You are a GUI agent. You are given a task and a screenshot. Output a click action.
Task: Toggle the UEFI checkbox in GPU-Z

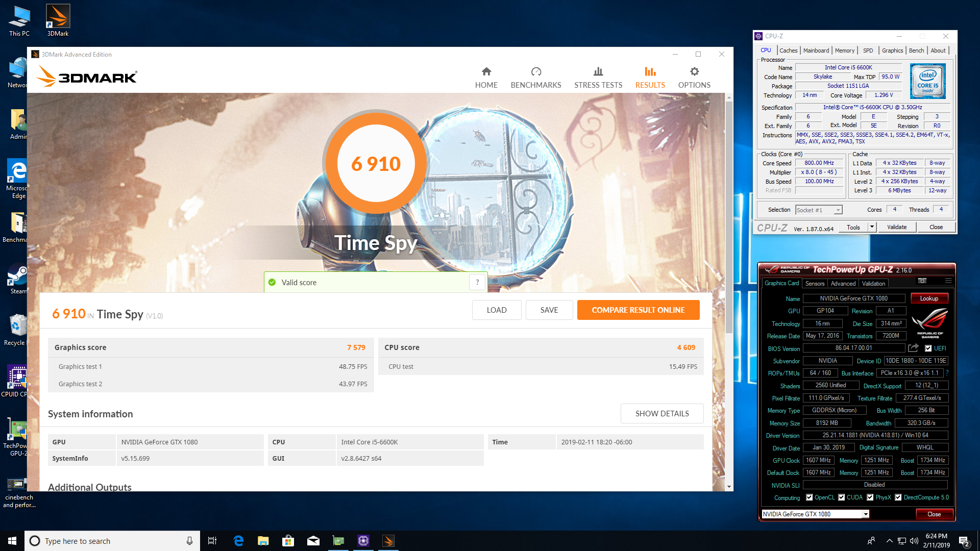928,348
